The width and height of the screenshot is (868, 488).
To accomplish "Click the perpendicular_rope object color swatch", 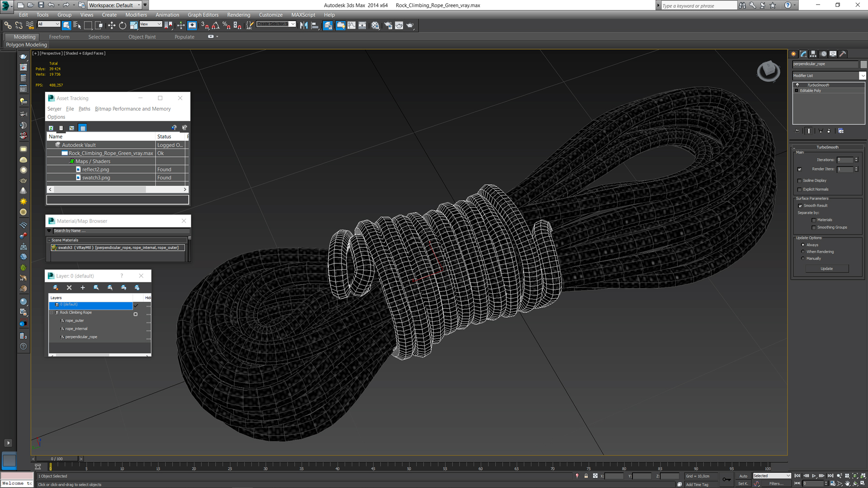I will click(863, 64).
